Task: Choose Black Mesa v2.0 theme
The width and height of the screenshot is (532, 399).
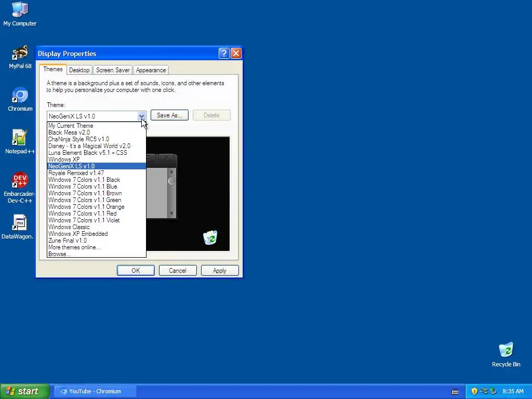Action: point(96,132)
